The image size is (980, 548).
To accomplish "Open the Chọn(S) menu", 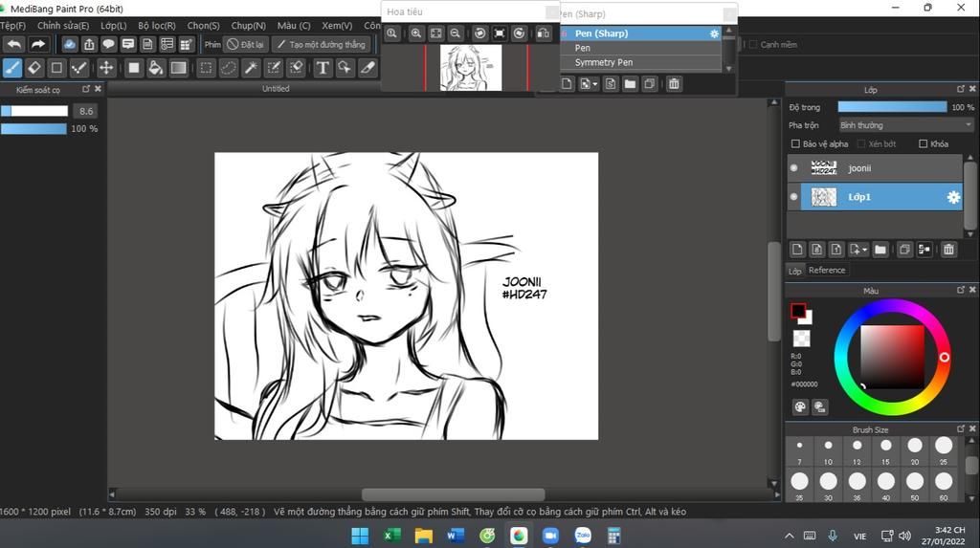I will pyautogui.click(x=203, y=26).
